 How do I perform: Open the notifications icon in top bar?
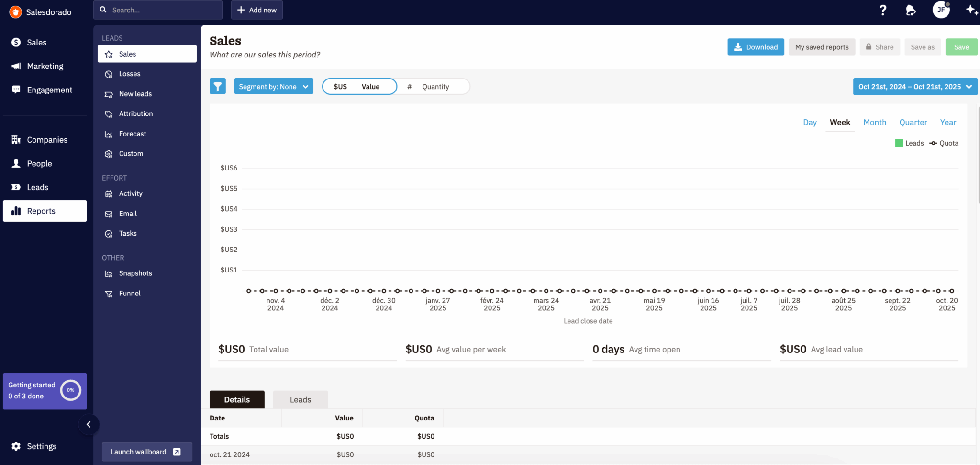click(911, 10)
